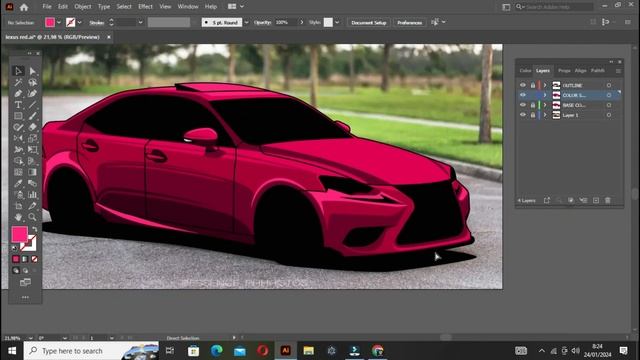The height and width of the screenshot is (360, 640).
Task: Click the Document Setup button
Action: [369, 22]
